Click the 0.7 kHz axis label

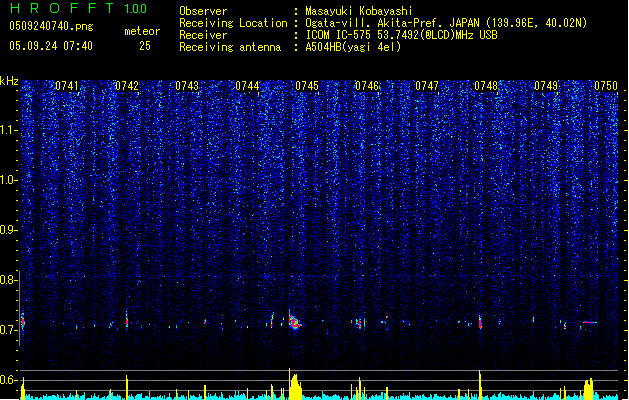coord(8,330)
